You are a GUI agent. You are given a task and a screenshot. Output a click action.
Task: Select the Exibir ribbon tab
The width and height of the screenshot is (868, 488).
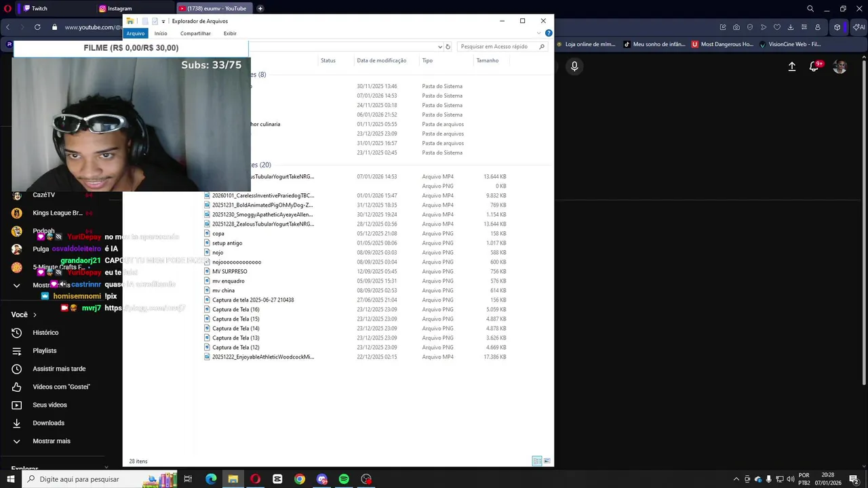tap(230, 33)
